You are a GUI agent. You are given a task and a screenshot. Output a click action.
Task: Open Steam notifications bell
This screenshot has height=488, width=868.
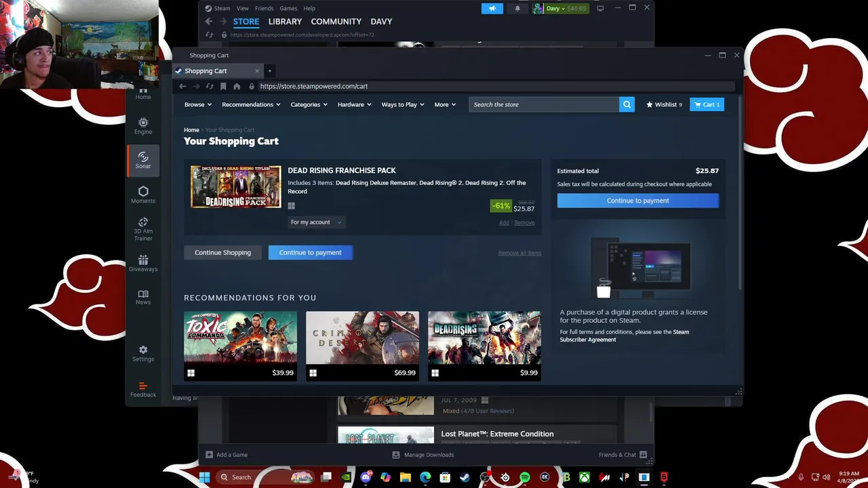point(517,8)
